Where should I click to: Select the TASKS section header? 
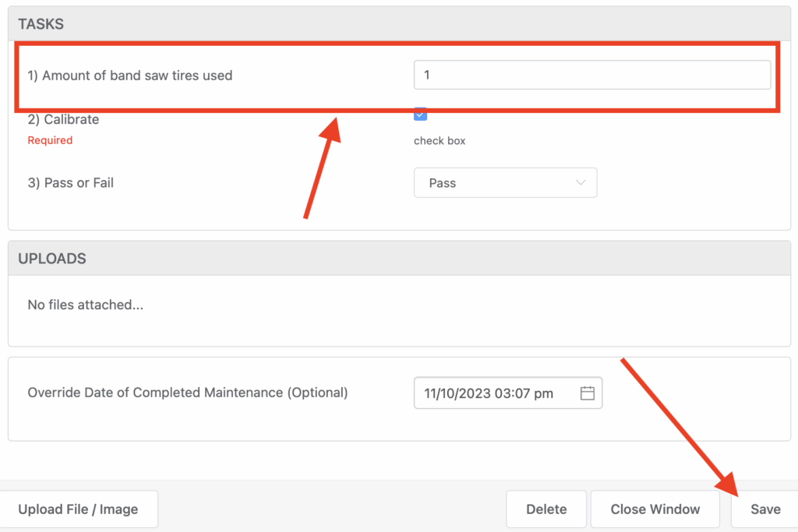pos(41,24)
